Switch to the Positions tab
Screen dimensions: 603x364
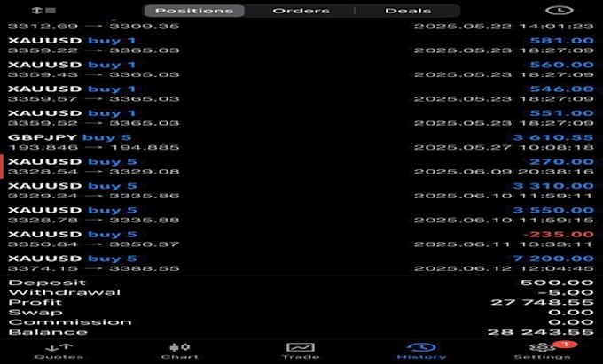[x=194, y=11]
